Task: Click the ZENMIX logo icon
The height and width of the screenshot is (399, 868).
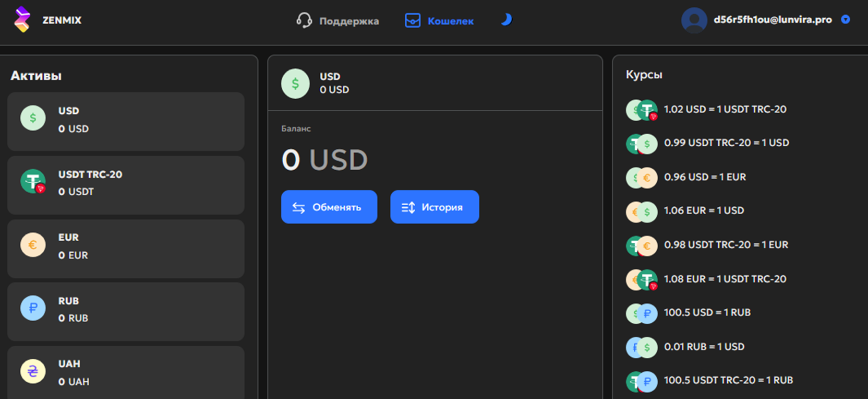Action: tap(22, 20)
